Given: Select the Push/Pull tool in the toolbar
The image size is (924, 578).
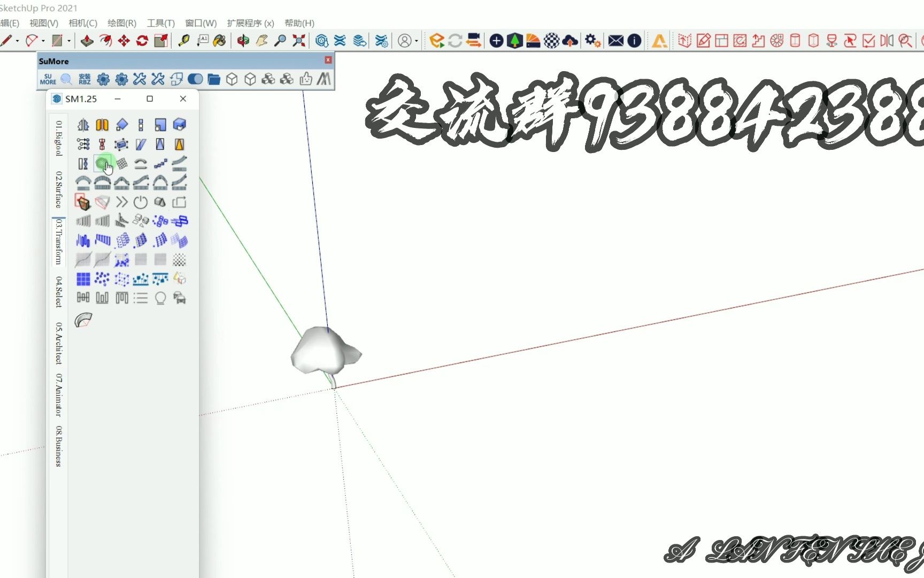Looking at the screenshot, I should click(x=87, y=41).
